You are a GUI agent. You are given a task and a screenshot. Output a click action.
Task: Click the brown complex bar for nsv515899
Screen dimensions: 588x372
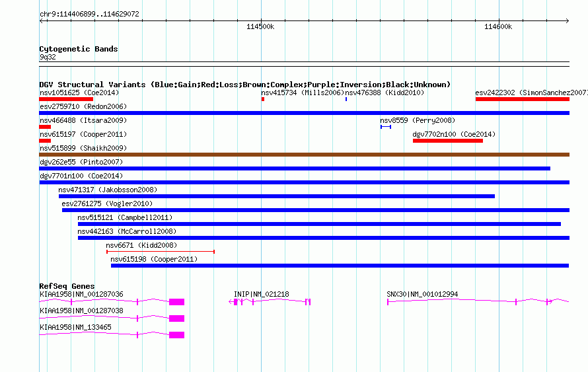304,155
